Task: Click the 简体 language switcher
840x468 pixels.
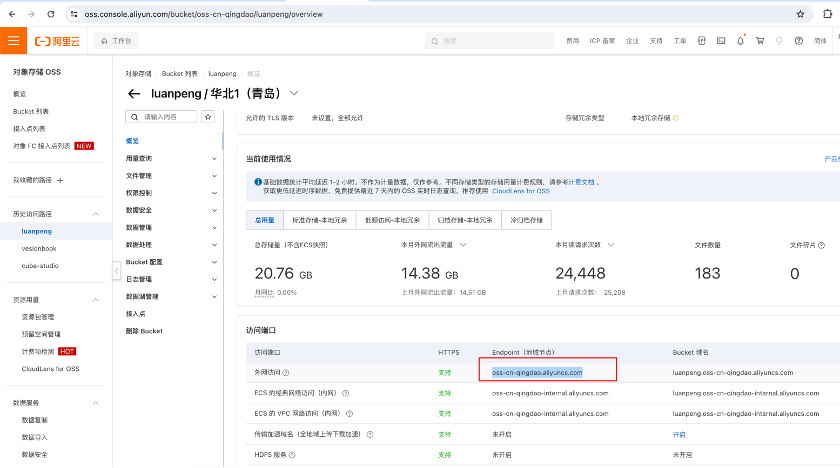Action: point(820,41)
